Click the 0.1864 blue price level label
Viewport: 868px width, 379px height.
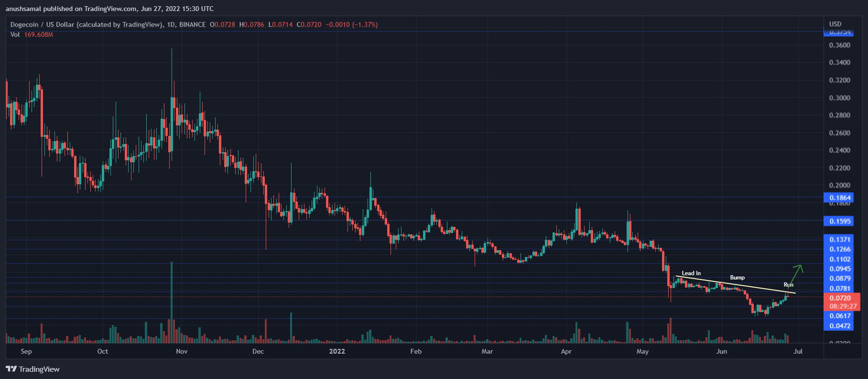[x=840, y=198]
